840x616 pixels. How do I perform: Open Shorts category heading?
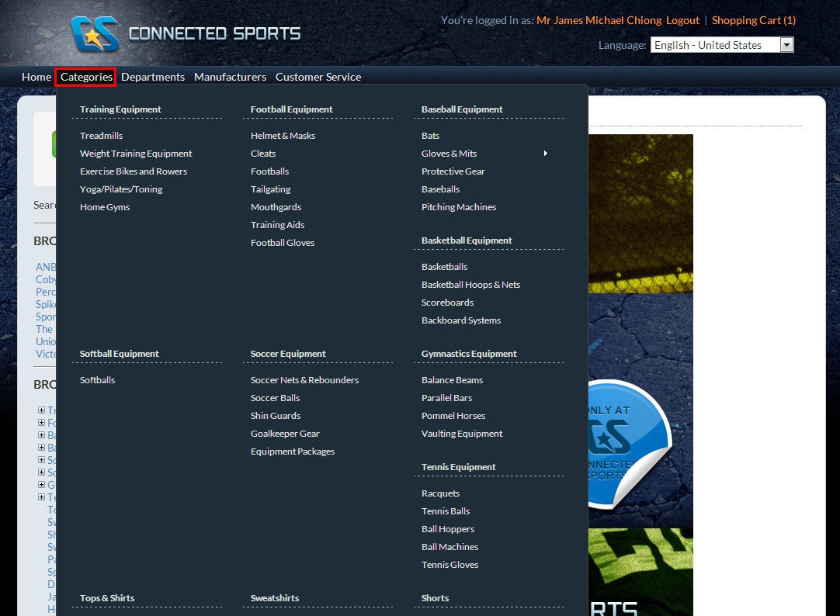435,598
